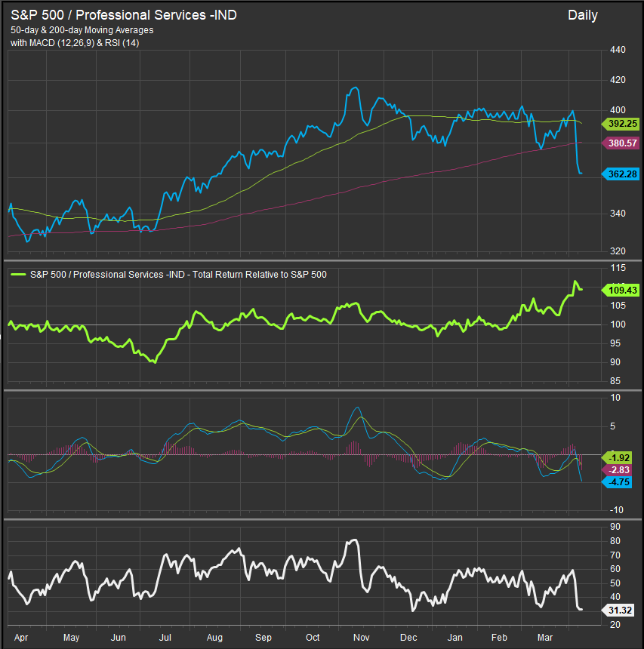
Task: Click the 440 price axis label
Action: coord(618,50)
